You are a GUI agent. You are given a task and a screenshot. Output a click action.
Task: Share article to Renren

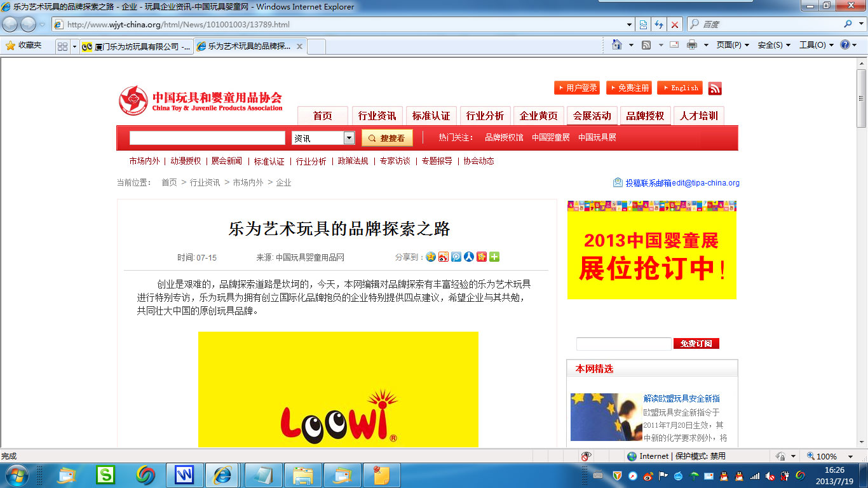pyautogui.click(x=469, y=257)
